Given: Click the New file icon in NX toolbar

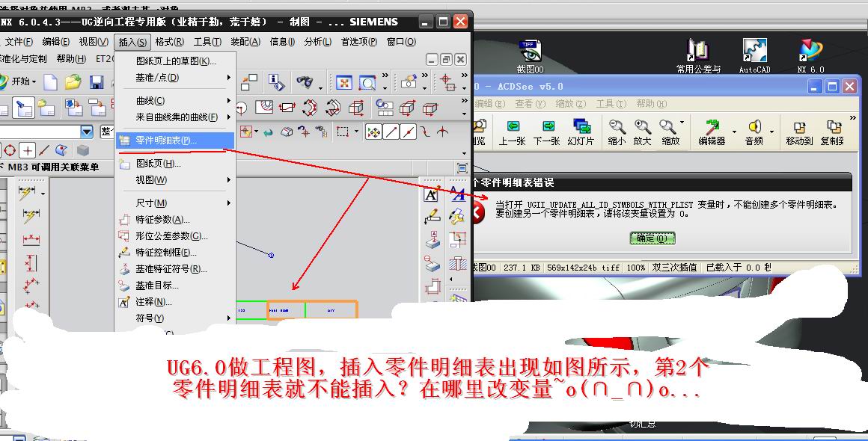Looking at the screenshot, I should pyautogui.click(x=50, y=81).
